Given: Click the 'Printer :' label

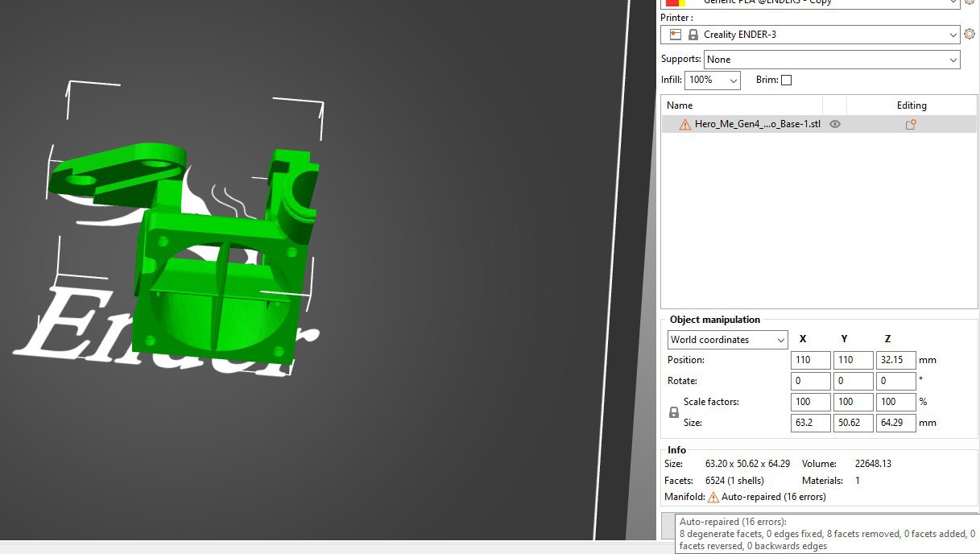Looking at the screenshot, I should coord(676,18).
